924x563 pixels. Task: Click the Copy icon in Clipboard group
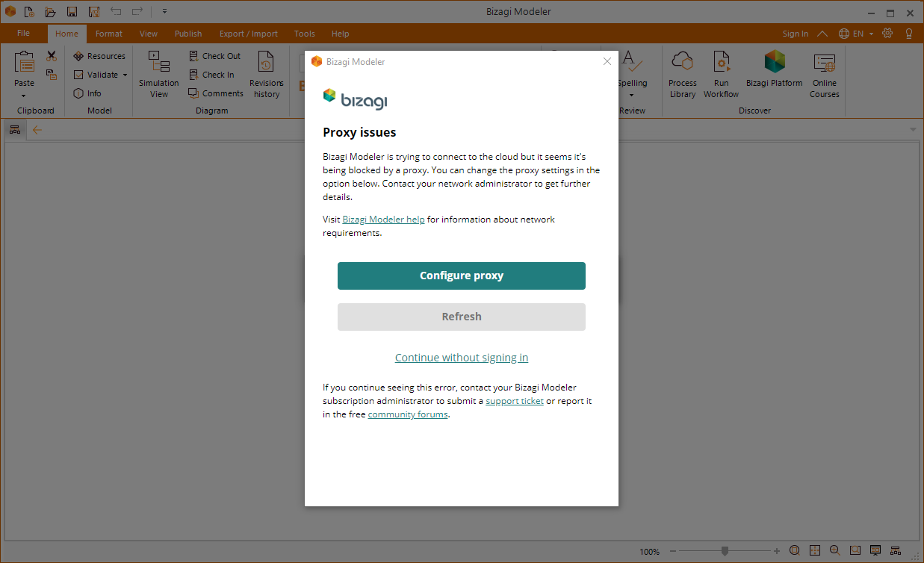coord(52,74)
